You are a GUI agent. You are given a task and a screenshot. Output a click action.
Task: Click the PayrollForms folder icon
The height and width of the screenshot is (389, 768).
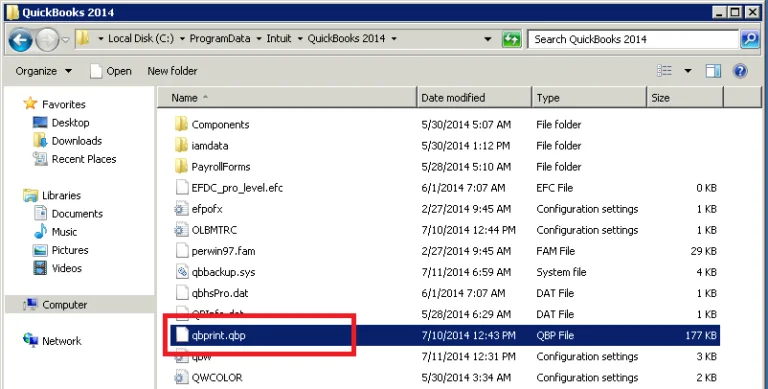pyautogui.click(x=181, y=167)
